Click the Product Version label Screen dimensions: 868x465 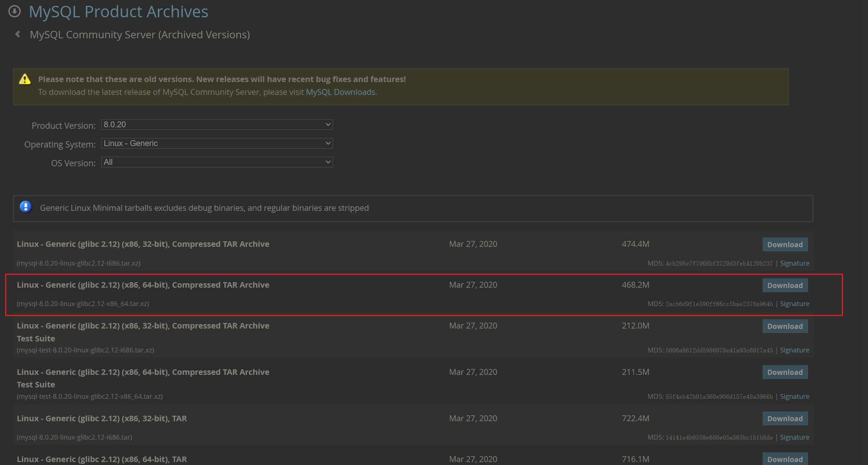64,126
